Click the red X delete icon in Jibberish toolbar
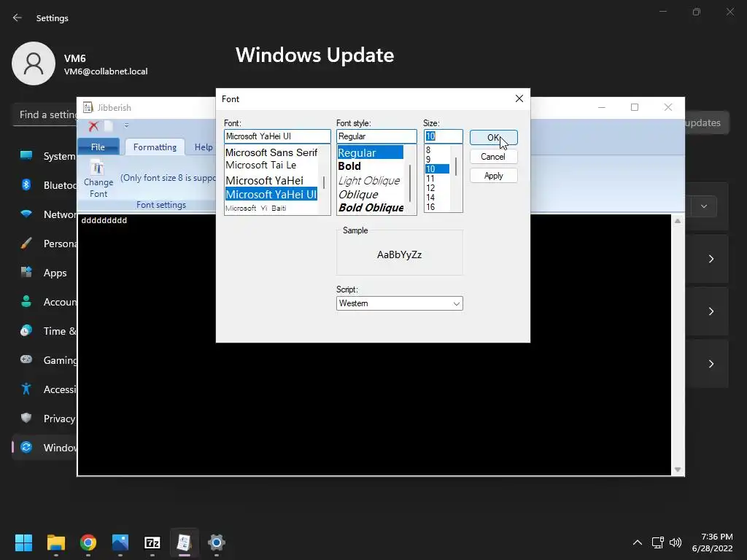747x560 pixels. (93, 126)
